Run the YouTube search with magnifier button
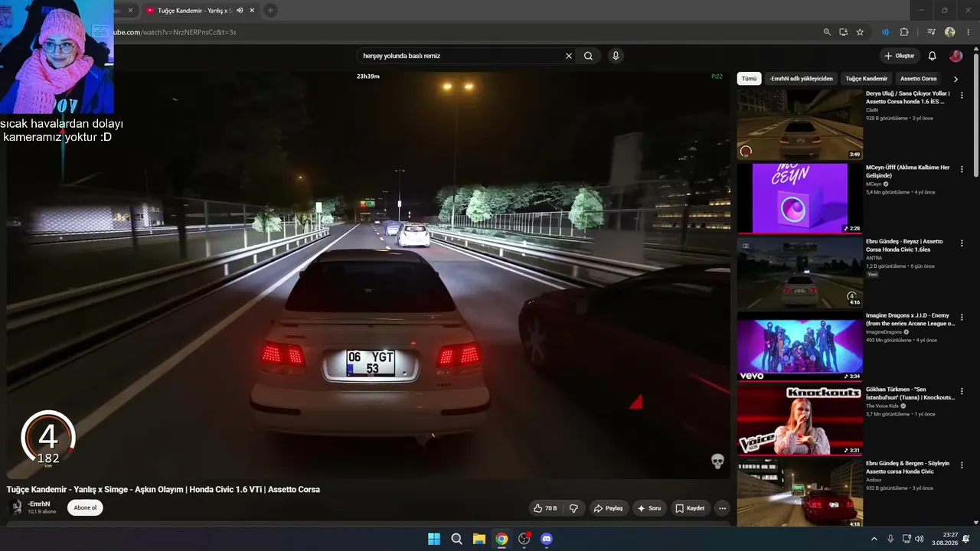The image size is (980, 551). coord(588,56)
